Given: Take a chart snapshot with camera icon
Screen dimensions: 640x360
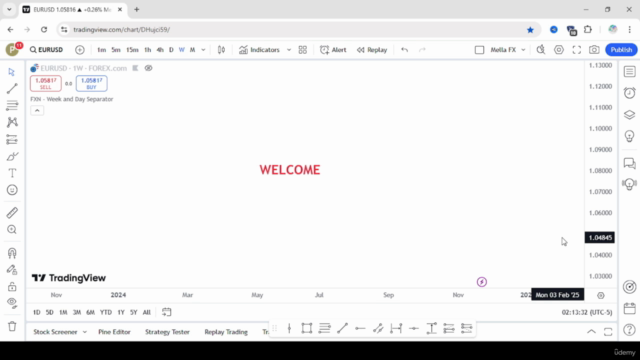Looking at the screenshot, I should pos(594,50).
